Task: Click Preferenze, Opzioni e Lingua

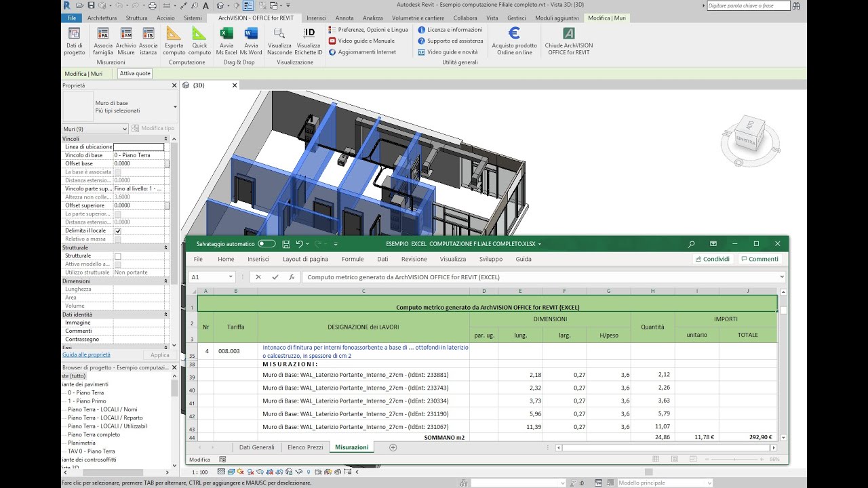Action: point(368,30)
